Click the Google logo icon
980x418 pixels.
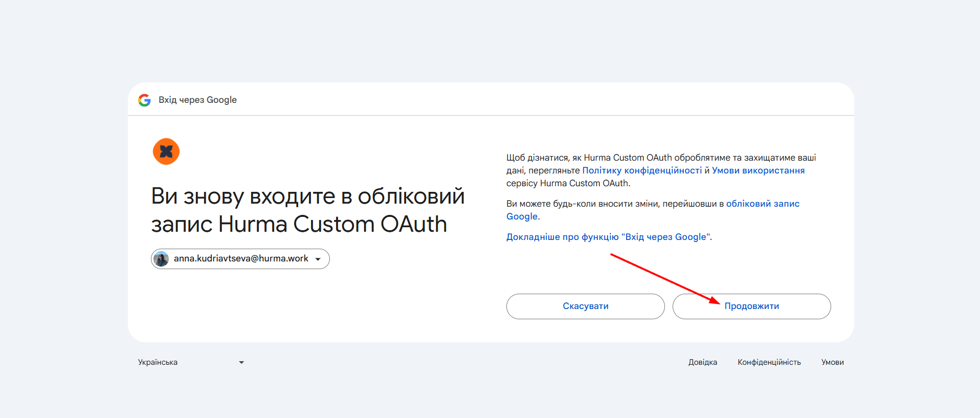(x=144, y=100)
